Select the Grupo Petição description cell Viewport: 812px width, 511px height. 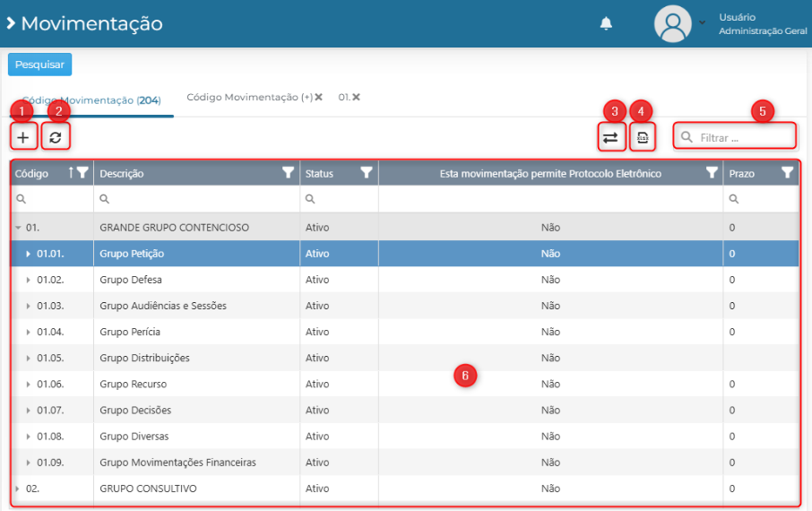197,254
